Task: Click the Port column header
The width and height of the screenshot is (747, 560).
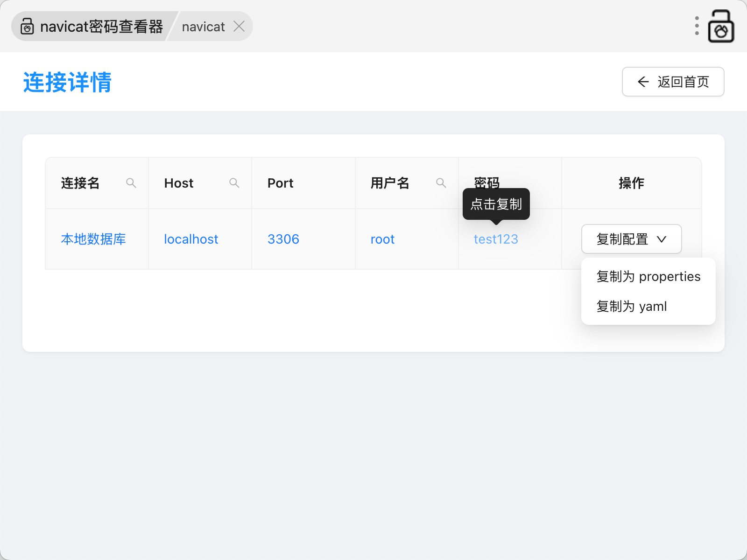Action: 281,183
